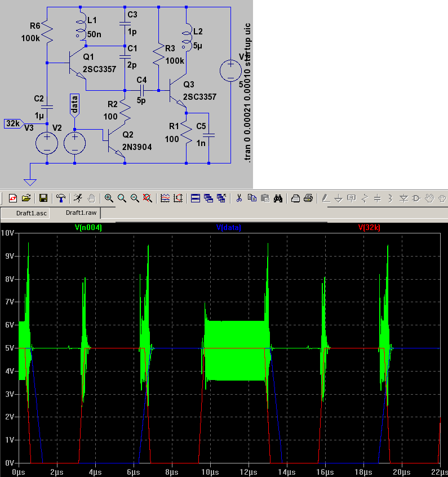Click the C2 1µ capacitor
Image resolution: width=448 pixels, height=477 pixels.
(47, 107)
